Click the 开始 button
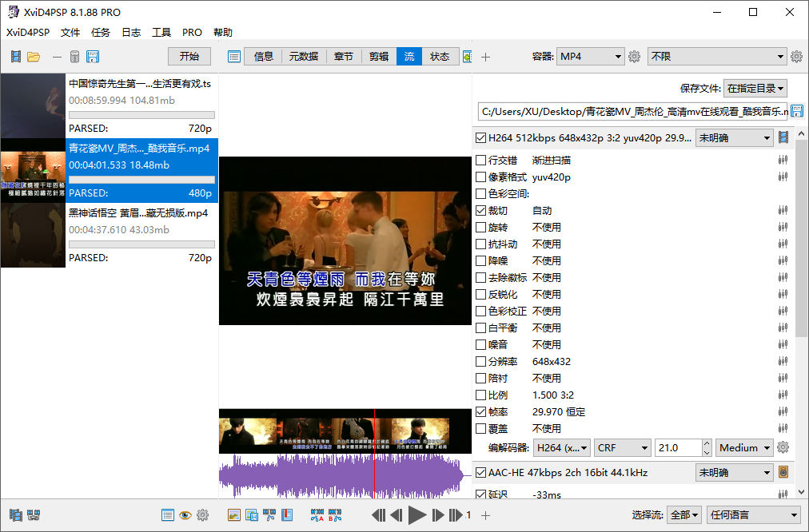 pyautogui.click(x=189, y=56)
